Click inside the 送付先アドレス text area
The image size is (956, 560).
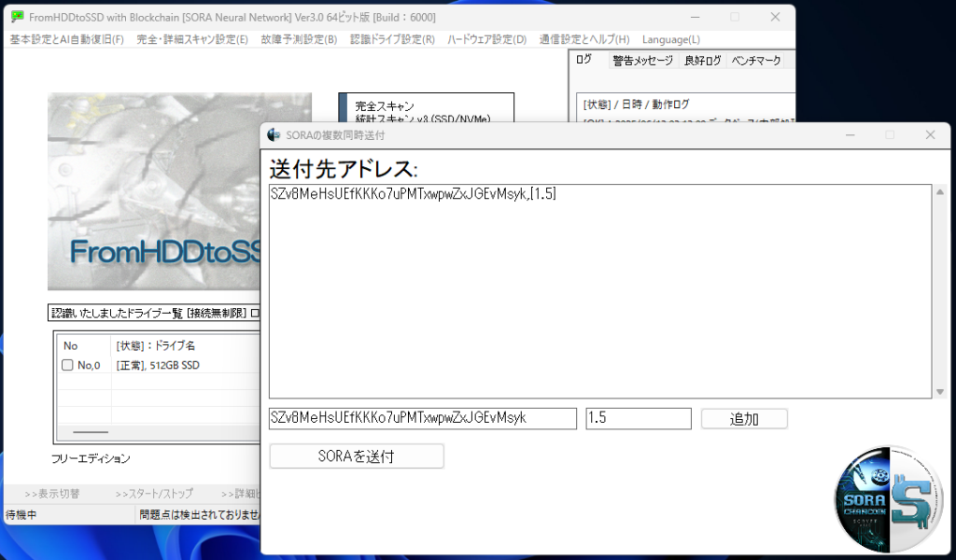pyautogui.click(x=600, y=291)
